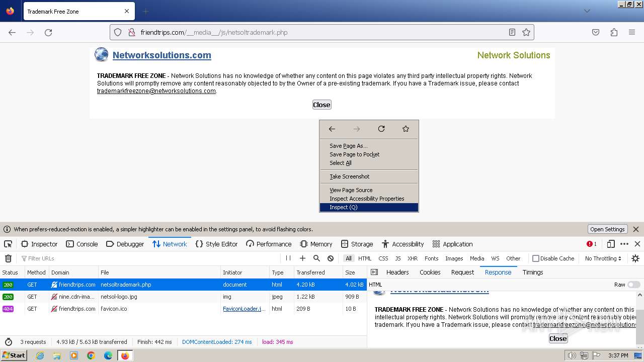Open the network search magnifier

tap(316, 258)
